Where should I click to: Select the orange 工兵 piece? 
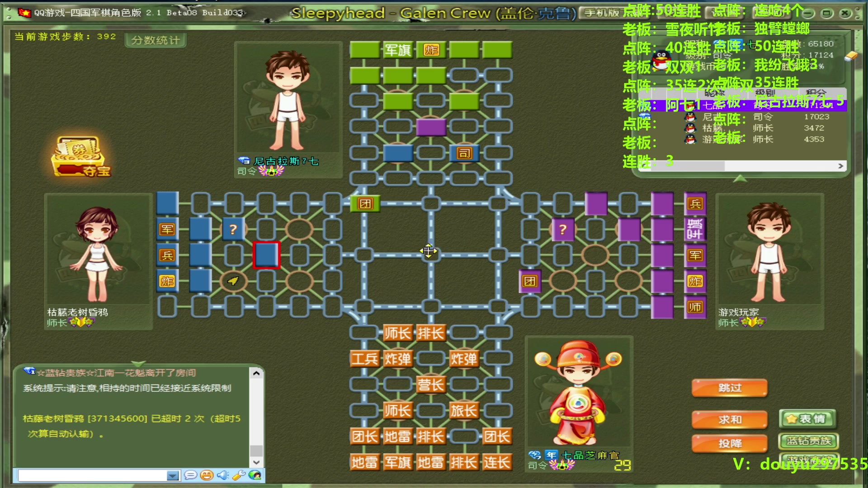tap(365, 359)
